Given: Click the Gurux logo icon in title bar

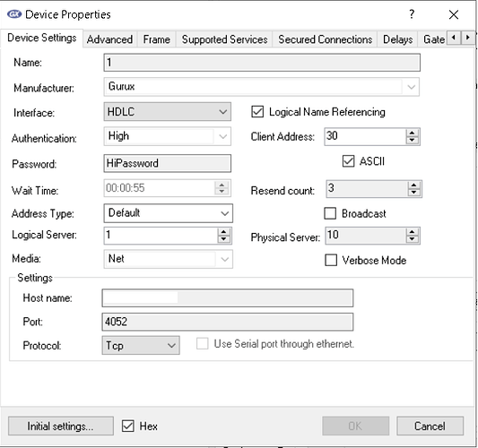Looking at the screenshot, I should click(x=14, y=14).
